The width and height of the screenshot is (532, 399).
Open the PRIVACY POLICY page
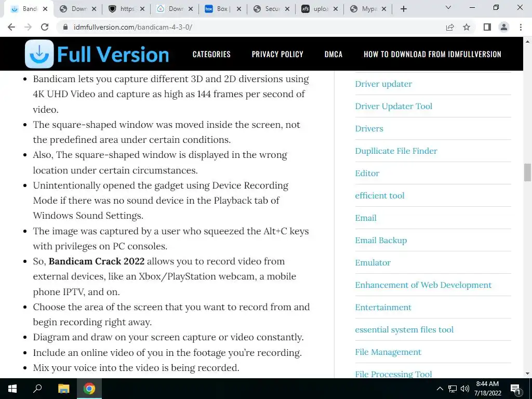pos(277,54)
